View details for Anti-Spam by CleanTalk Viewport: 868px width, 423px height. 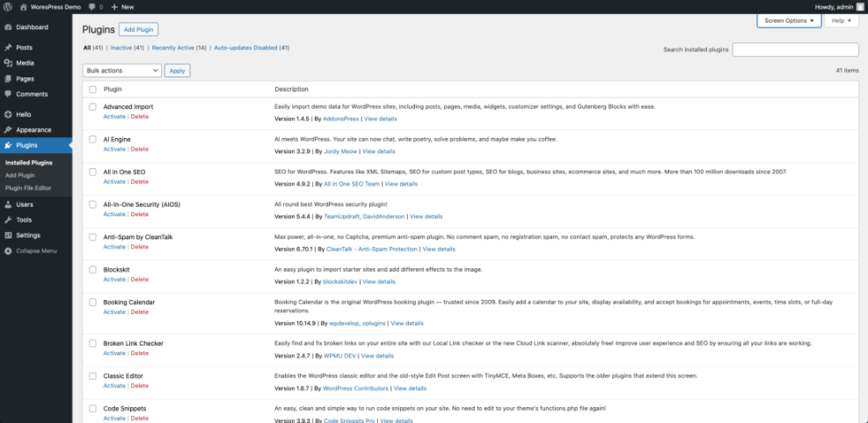coord(439,250)
